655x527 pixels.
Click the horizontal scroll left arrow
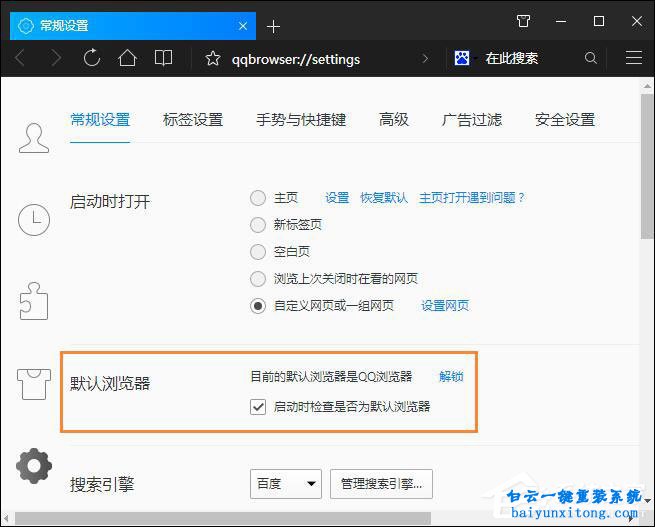[7, 518]
